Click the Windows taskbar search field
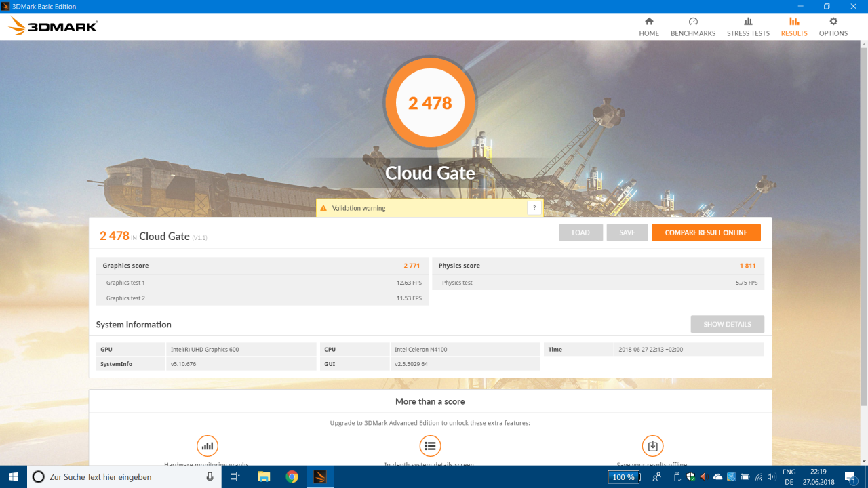868x488 pixels. click(x=122, y=477)
